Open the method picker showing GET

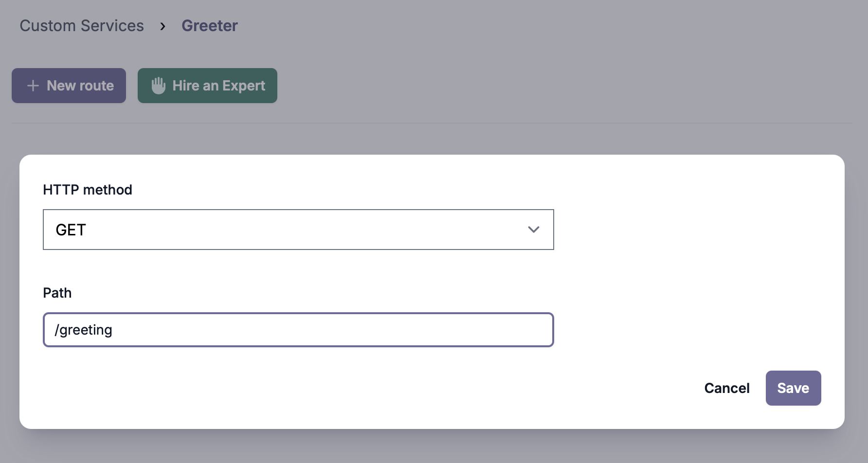click(x=298, y=229)
